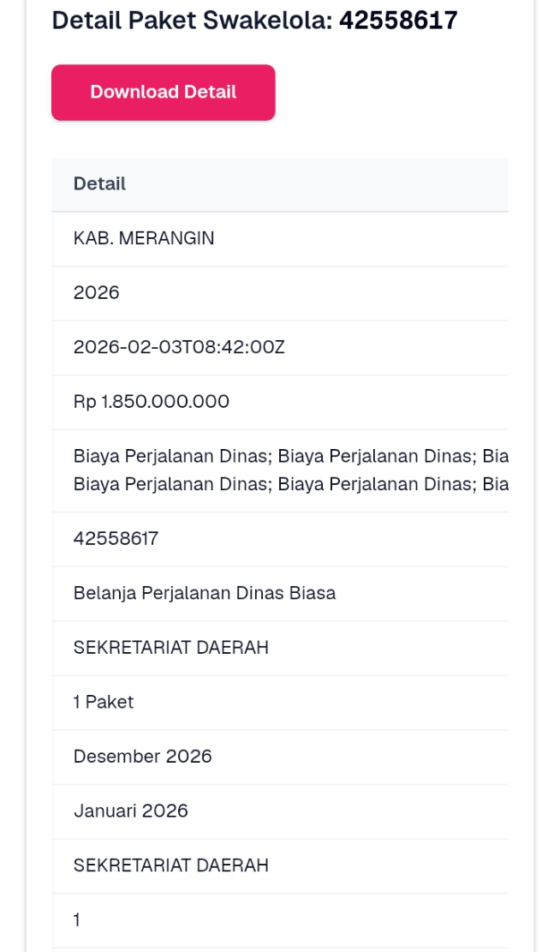Click the 2026-02-03T08:42:00Z timestamp row
Viewport: 560px width, 952px height.
click(x=280, y=347)
